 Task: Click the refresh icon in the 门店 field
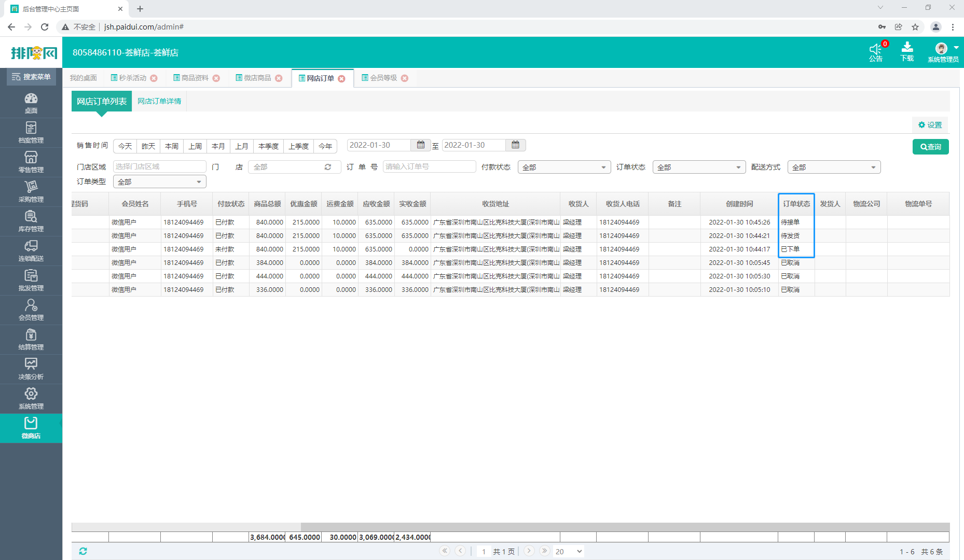328,167
